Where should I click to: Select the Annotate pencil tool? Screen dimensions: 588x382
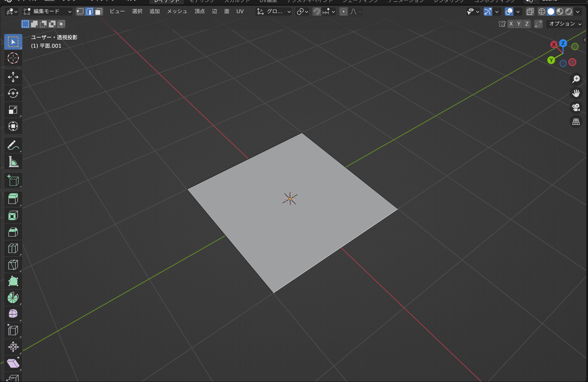click(13, 145)
